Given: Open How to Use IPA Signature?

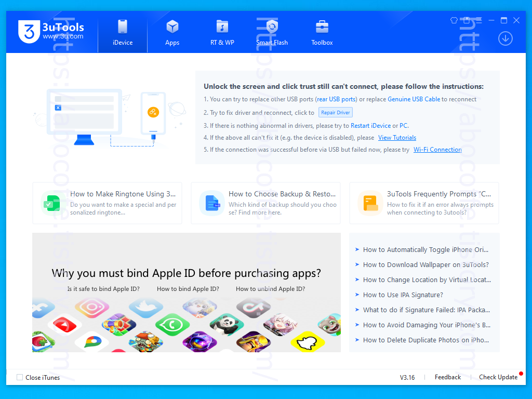Looking at the screenshot, I should 403,295.
